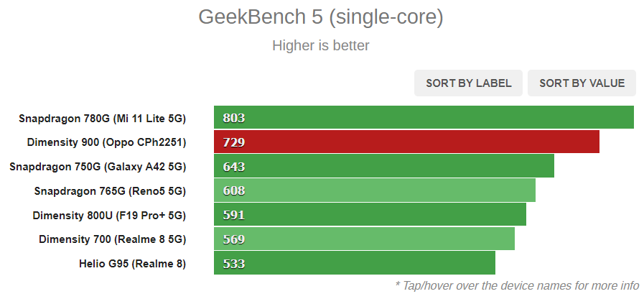Click the Snapdragon 750G (Galaxy A42 5G) label

coord(98,167)
